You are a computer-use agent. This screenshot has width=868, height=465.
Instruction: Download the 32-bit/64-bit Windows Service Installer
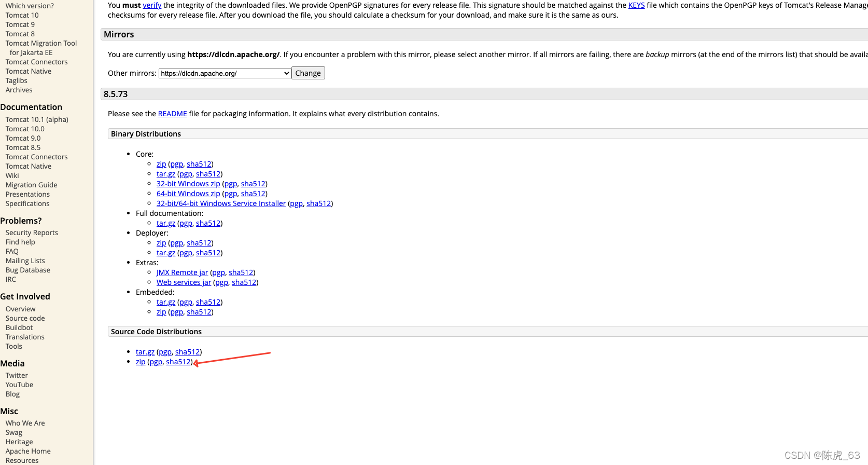(x=221, y=203)
